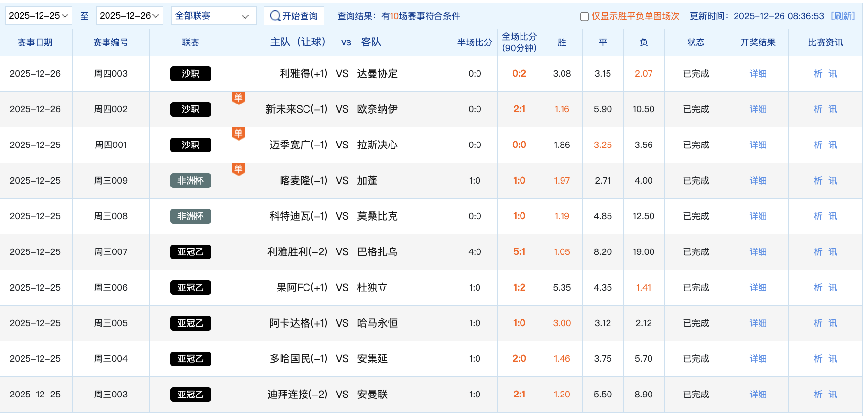Click full-time score 5:1 for 利雅胜利
The image size is (868, 416).
click(519, 252)
